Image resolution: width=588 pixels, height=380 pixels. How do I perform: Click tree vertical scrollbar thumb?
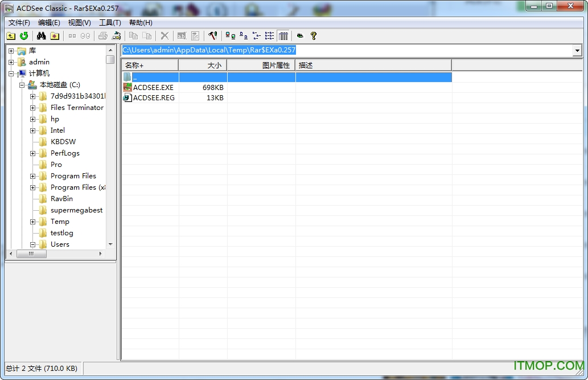(x=110, y=60)
